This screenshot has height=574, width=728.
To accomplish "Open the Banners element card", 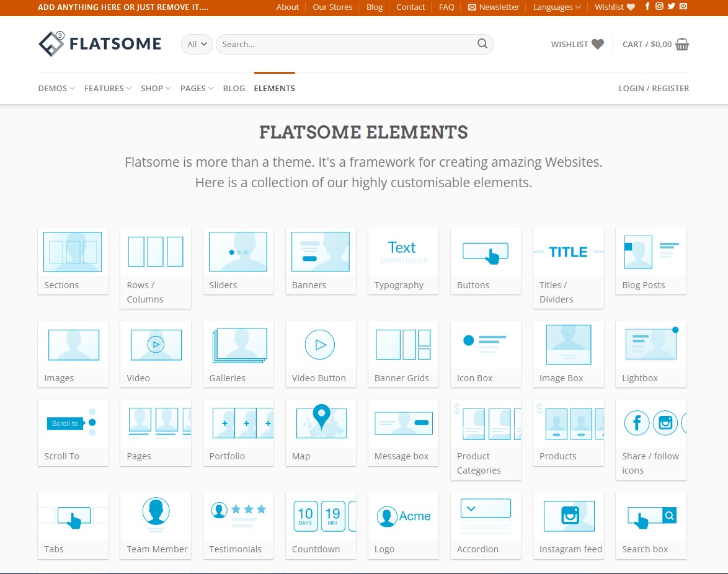I will pyautogui.click(x=321, y=261).
